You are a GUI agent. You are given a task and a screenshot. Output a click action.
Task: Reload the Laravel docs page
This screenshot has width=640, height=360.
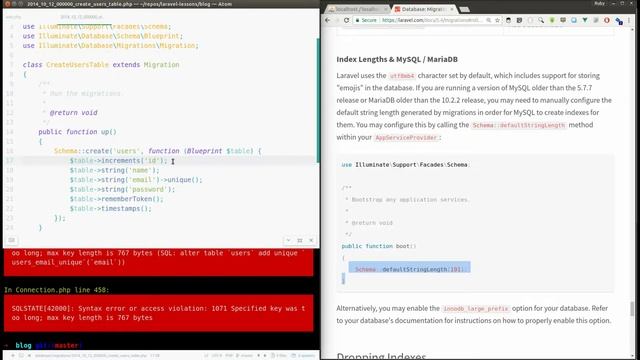click(347, 20)
